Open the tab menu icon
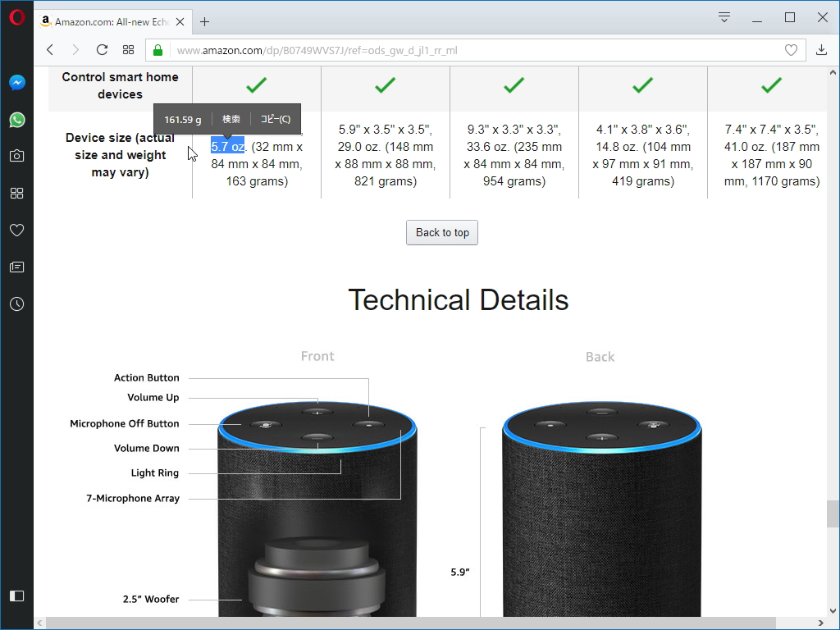Viewport: 840px width, 630px height. [724, 17]
